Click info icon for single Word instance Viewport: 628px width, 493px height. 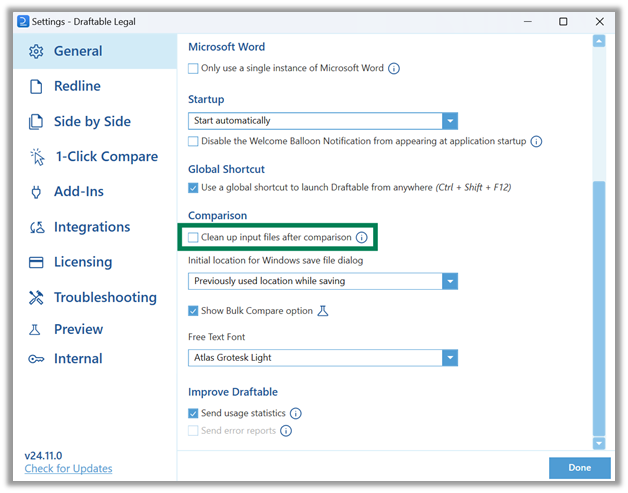click(x=394, y=68)
